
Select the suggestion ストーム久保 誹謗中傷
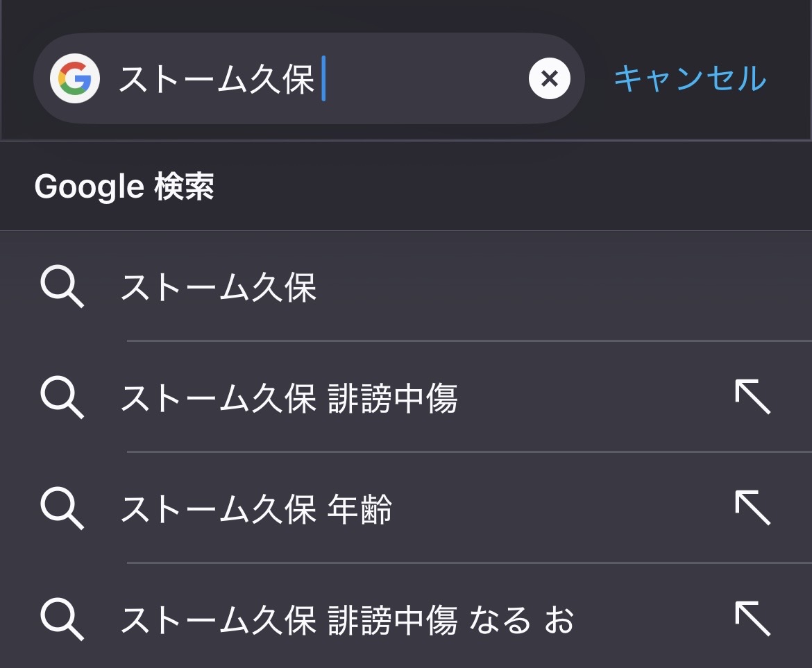[x=289, y=399]
